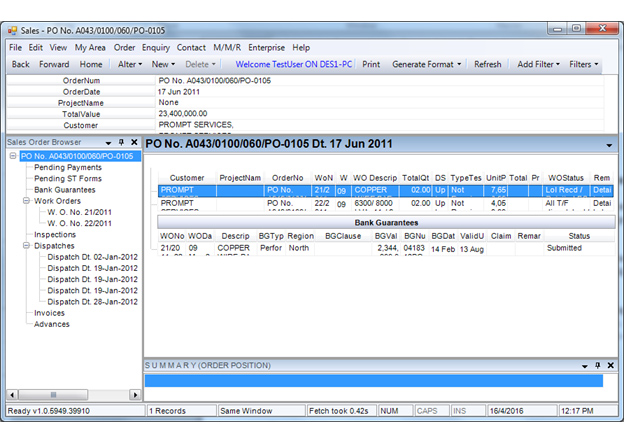Open the Sales Order Browser panel options arrow
This screenshot has width=627, height=444.
point(108,143)
